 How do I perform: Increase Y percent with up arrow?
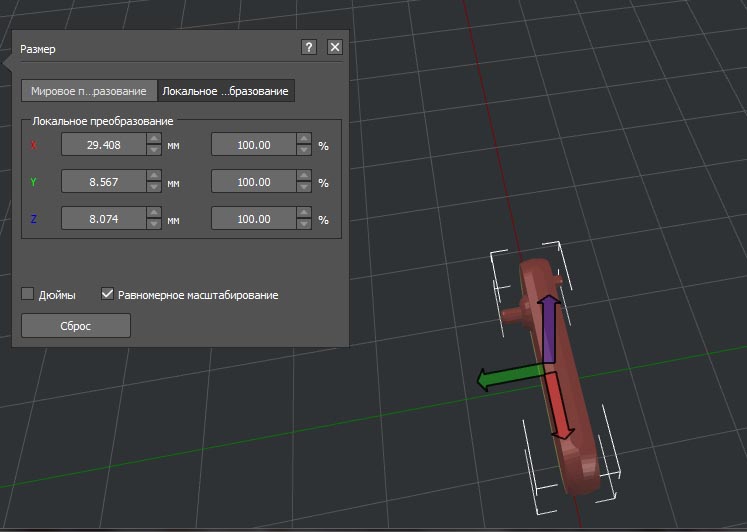(304, 177)
